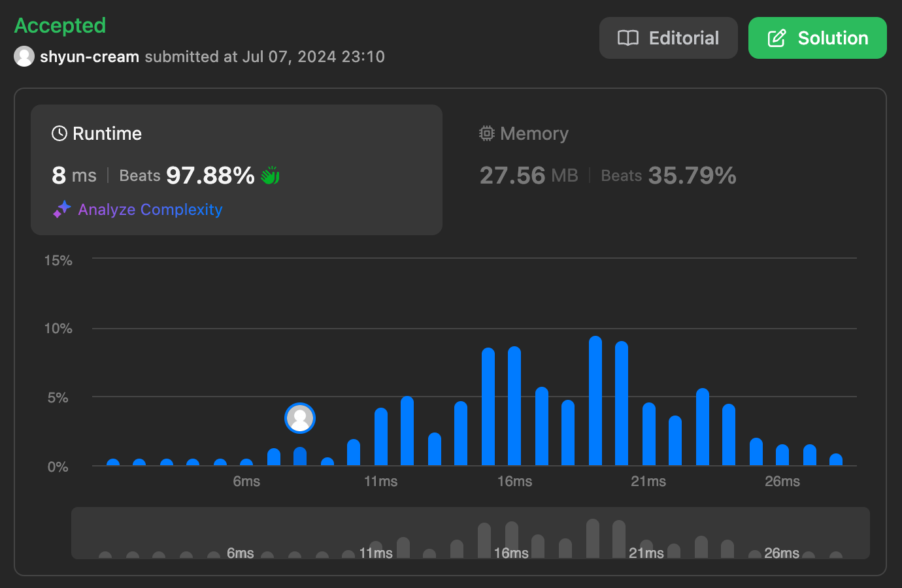Viewport: 902px width, 588px height.
Task: Click the user avatar marker on the chart
Action: (x=300, y=418)
